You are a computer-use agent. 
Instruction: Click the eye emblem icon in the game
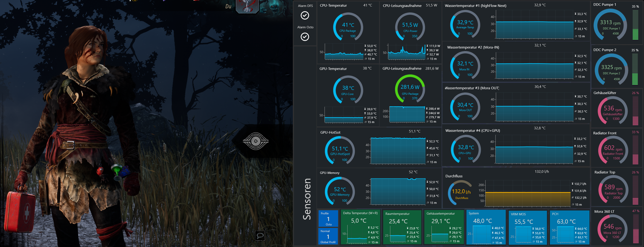coord(255,141)
